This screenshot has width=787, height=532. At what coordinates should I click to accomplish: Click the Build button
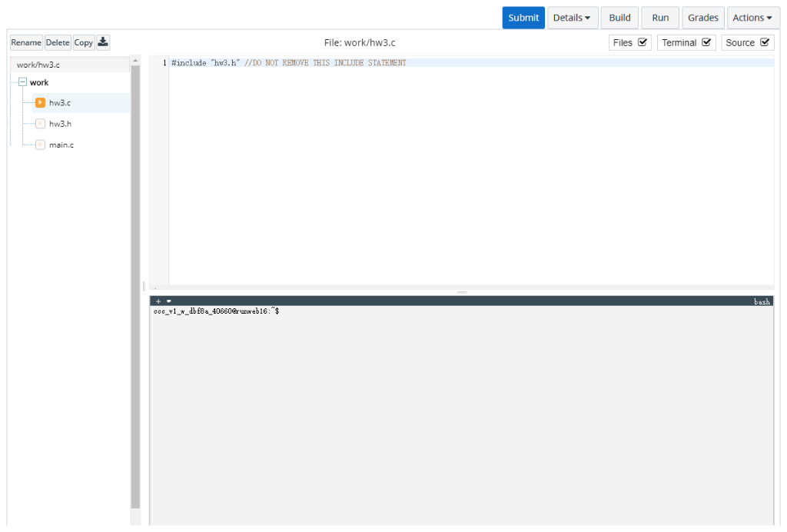click(619, 17)
